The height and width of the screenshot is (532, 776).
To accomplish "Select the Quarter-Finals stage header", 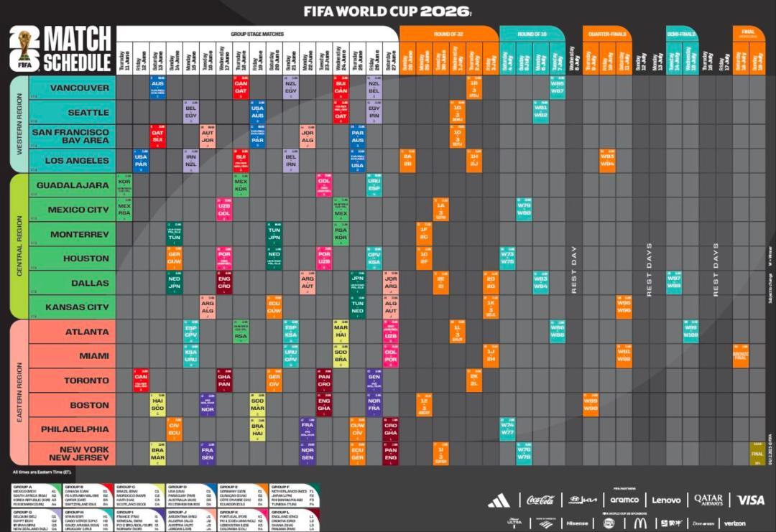I will coord(607,34).
